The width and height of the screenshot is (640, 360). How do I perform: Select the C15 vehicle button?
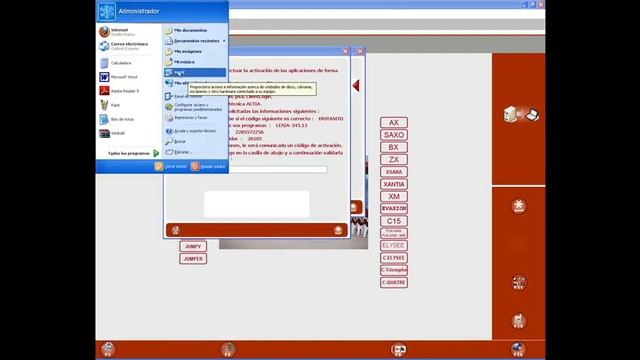(393, 221)
